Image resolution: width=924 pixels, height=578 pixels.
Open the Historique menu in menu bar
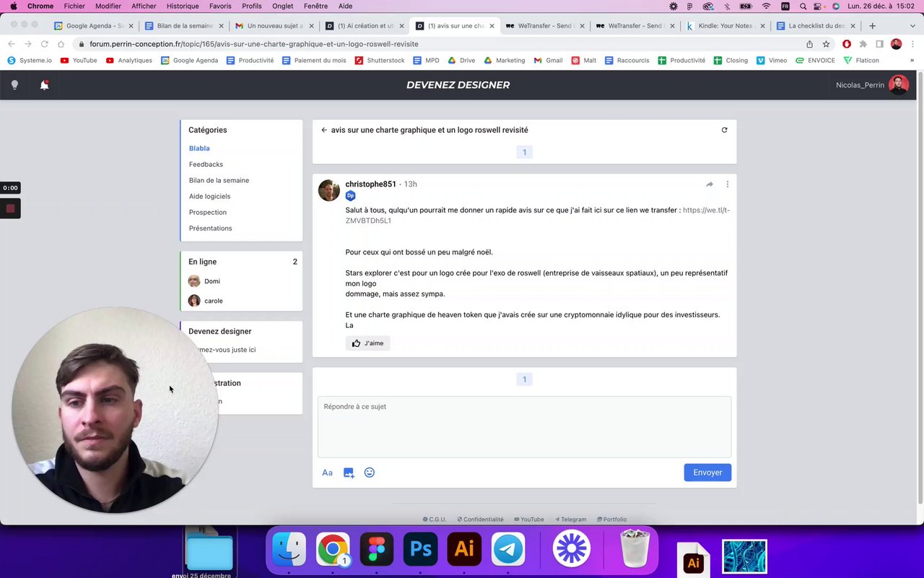183,6
